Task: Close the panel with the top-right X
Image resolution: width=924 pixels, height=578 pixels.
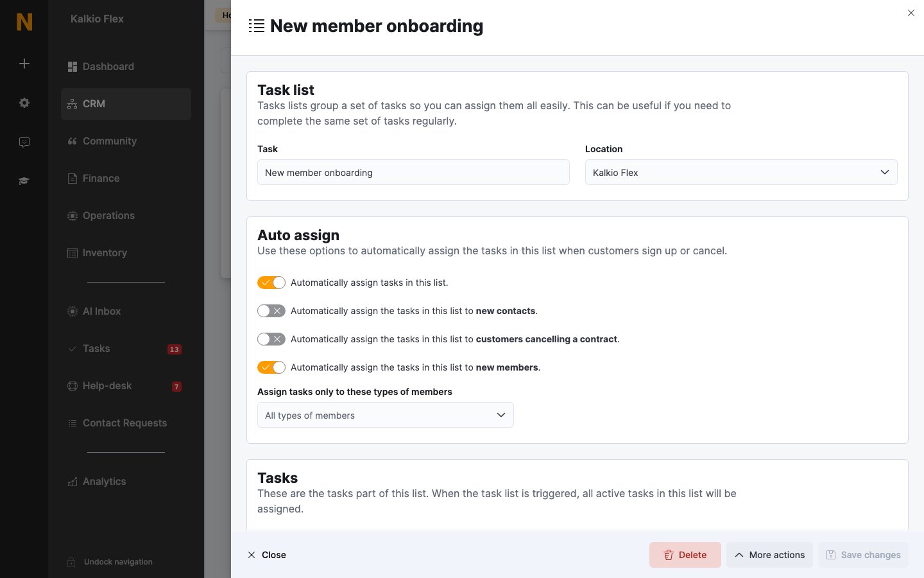Action: [911, 13]
